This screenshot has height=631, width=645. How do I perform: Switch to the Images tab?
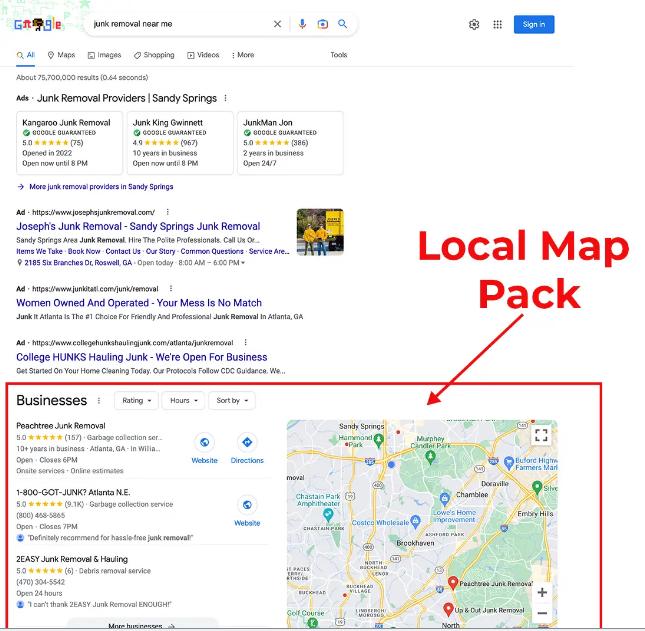[x=104, y=55]
